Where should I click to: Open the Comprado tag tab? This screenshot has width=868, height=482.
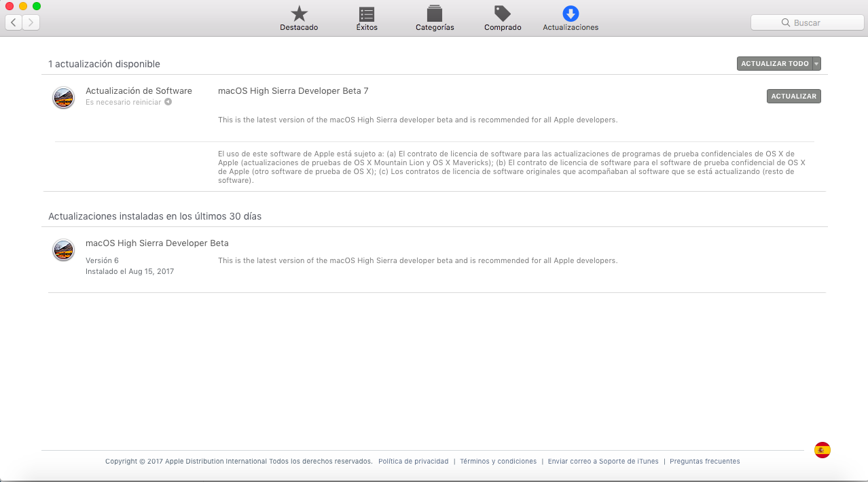pos(503,18)
